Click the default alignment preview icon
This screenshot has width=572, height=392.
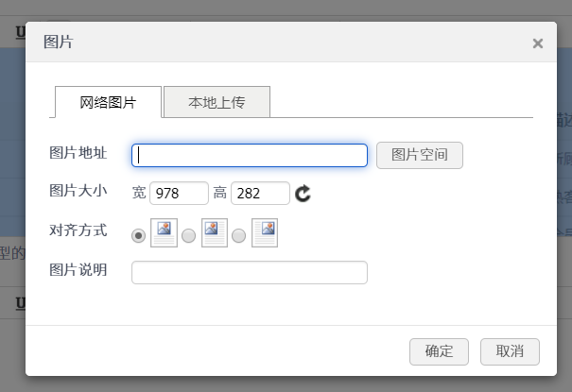click(x=164, y=232)
